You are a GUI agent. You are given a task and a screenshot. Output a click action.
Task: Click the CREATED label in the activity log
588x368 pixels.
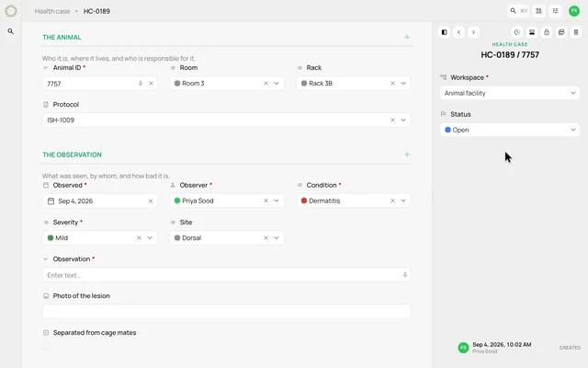(570, 348)
